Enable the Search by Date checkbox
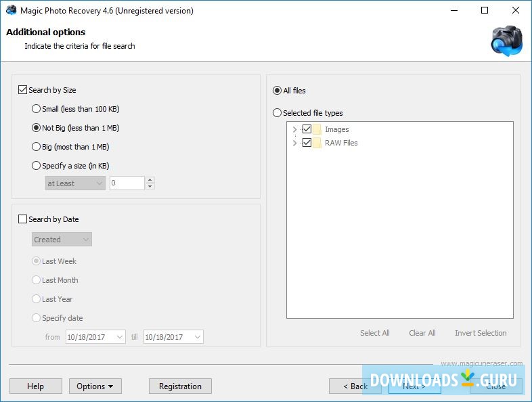The image size is (532, 402). [22, 219]
